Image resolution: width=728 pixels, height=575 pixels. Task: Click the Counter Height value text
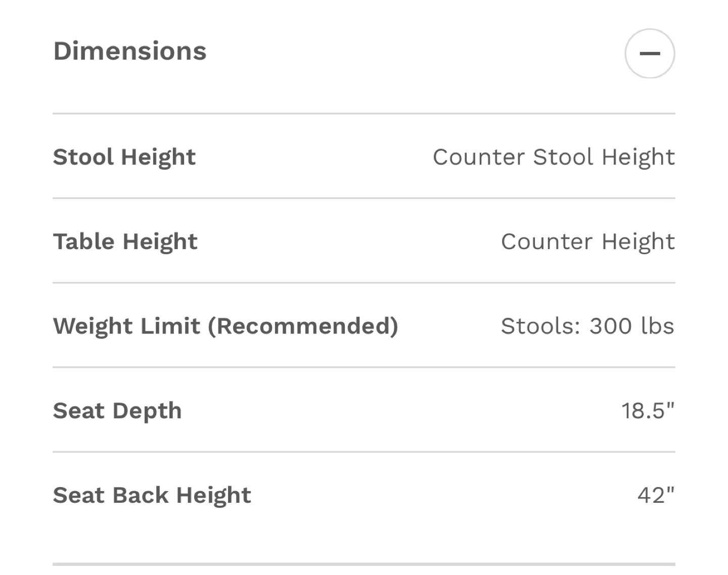point(588,242)
